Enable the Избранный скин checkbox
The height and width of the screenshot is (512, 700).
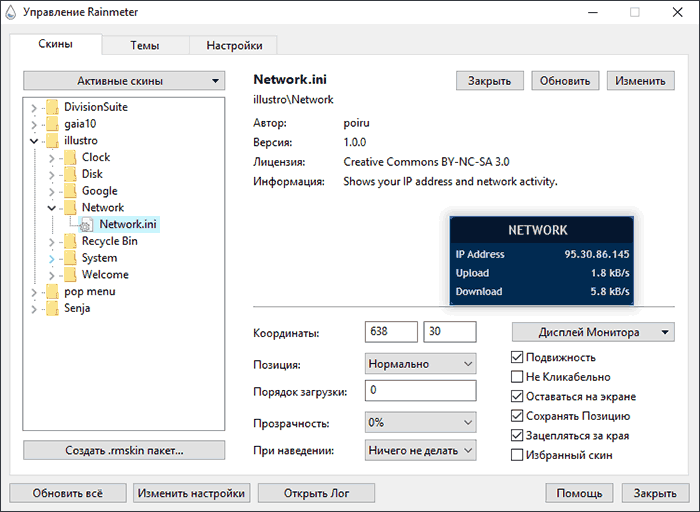[x=517, y=455]
